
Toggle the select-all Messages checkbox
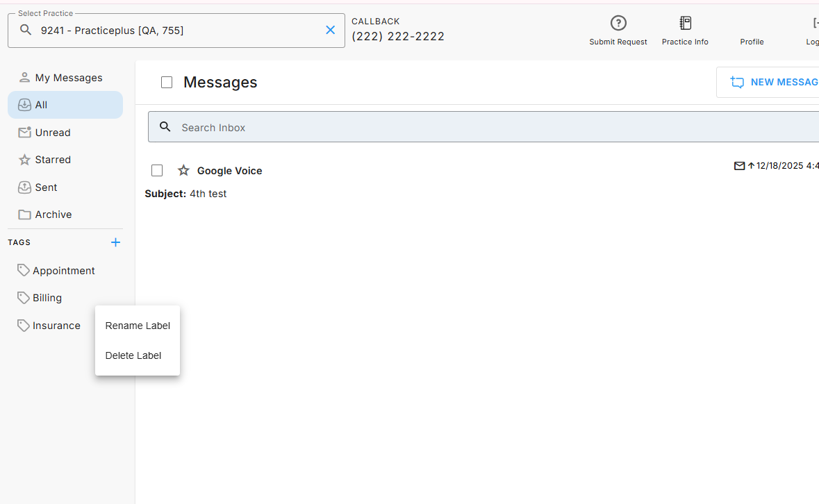167,83
